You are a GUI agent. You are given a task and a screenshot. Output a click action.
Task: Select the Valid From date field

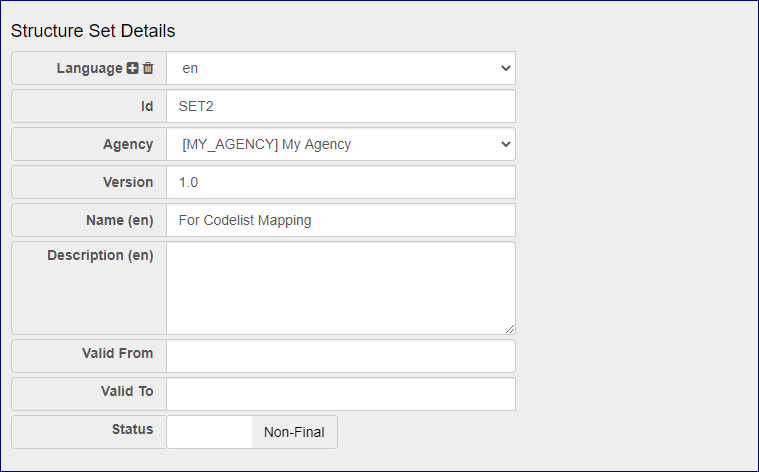pyautogui.click(x=341, y=356)
